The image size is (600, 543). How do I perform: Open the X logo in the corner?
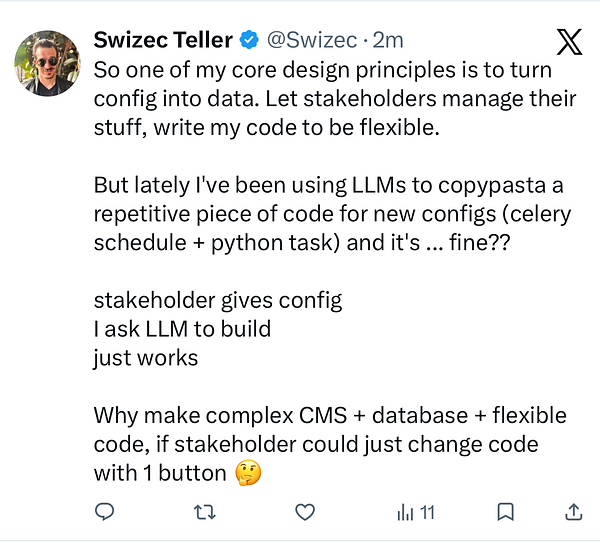pyautogui.click(x=569, y=43)
